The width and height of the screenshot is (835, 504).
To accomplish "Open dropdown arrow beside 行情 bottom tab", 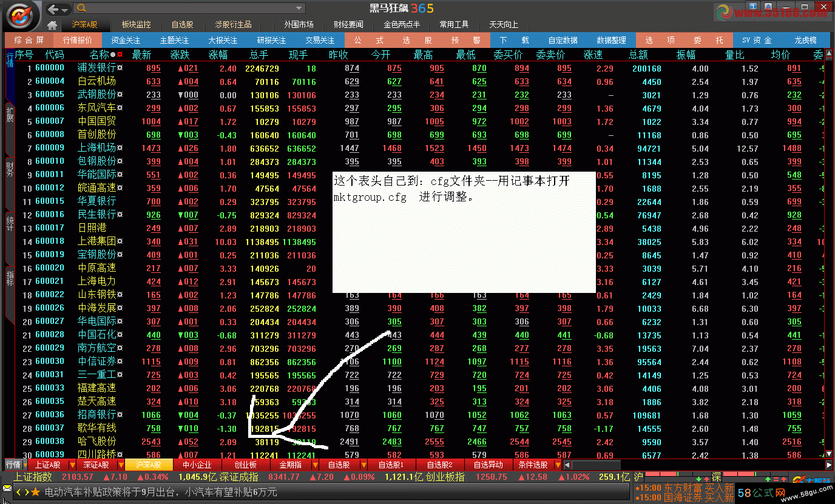I will [x=26, y=465].
